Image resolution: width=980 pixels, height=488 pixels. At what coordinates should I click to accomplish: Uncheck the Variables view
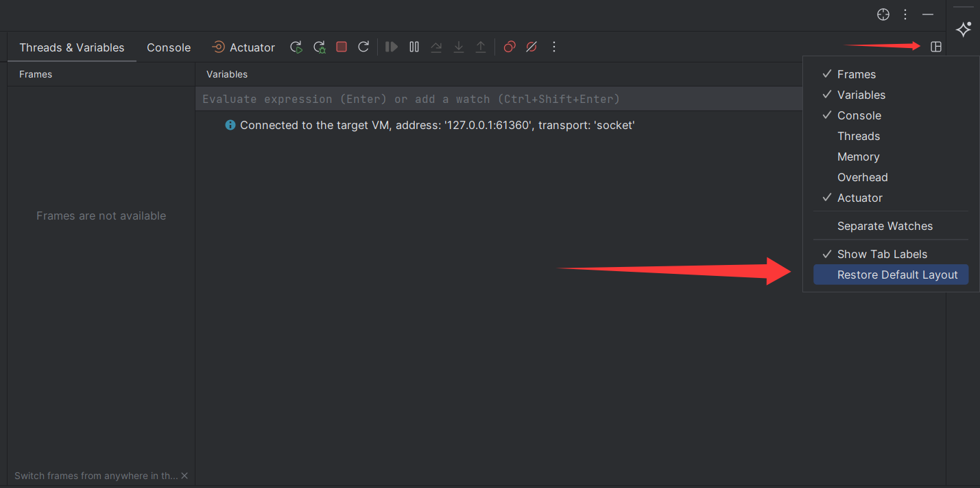coord(861,95)
